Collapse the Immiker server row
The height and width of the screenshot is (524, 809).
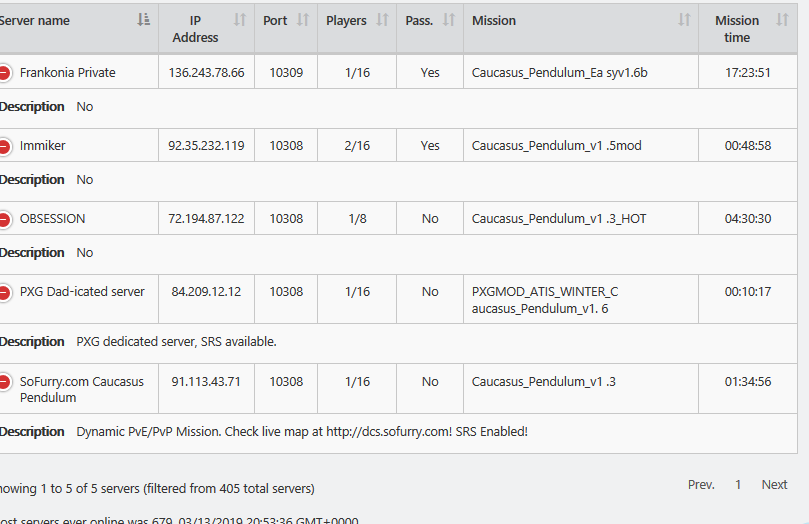pos(4,146)
